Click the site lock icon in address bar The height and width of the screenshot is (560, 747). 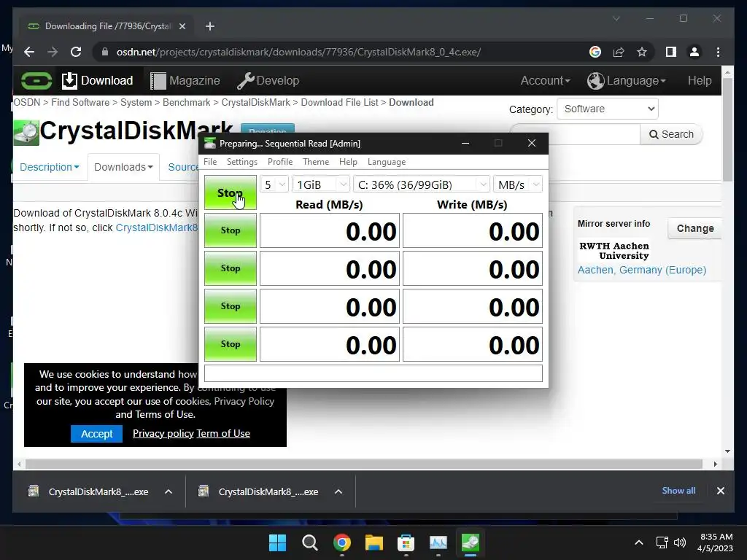coord(105,52)
